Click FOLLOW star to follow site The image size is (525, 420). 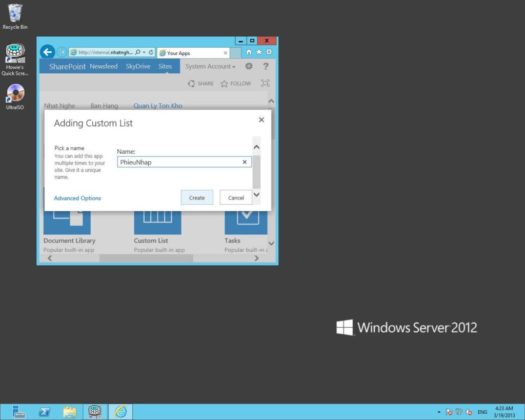236,84
